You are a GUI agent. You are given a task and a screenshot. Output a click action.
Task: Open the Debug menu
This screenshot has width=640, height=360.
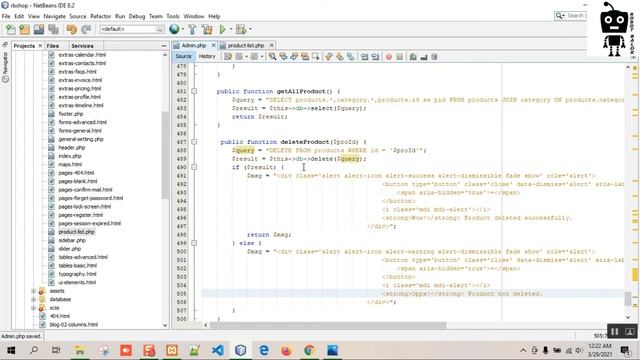click(137, 16)
